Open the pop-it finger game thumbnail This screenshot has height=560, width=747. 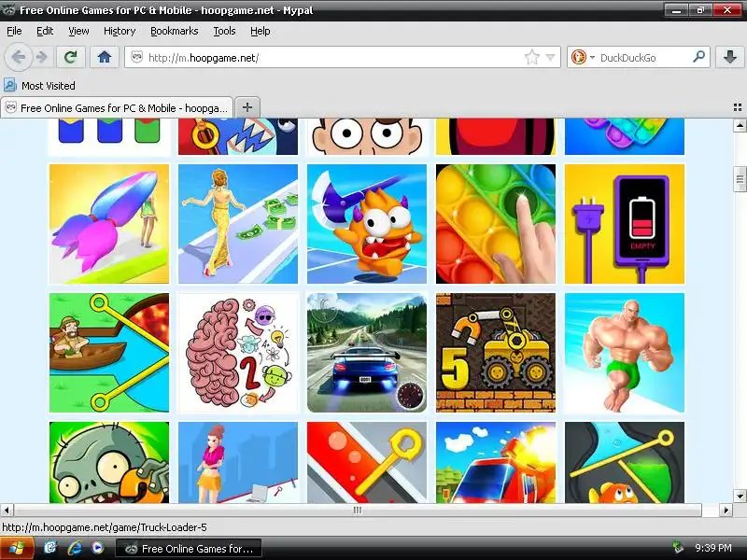tap(496, 224)
